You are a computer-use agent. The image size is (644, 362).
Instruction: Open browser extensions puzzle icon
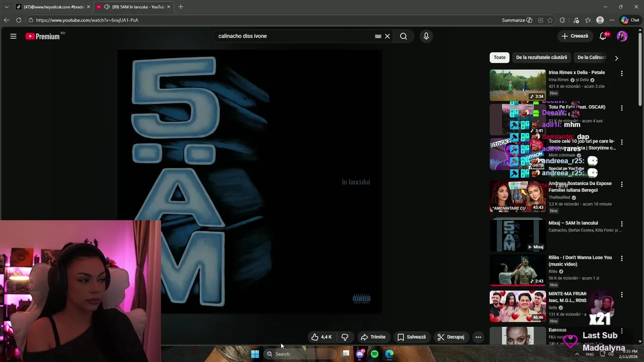[x=562, y=20]
